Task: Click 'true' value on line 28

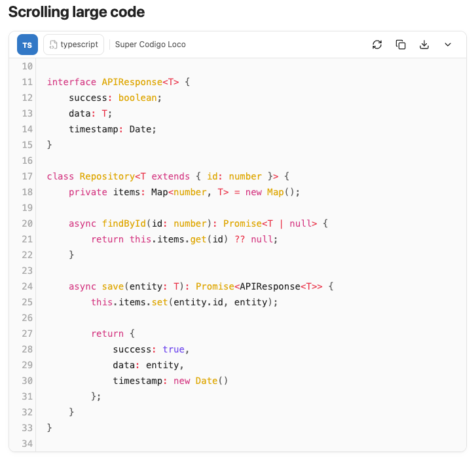Action: pos(174,349)
